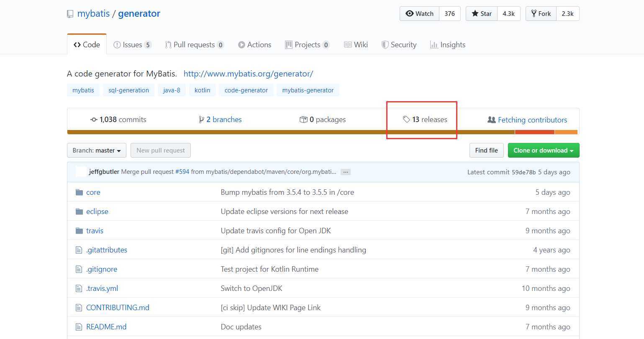
Task: Click the file icon next to .gitattributes
Action: click(79, 250)
